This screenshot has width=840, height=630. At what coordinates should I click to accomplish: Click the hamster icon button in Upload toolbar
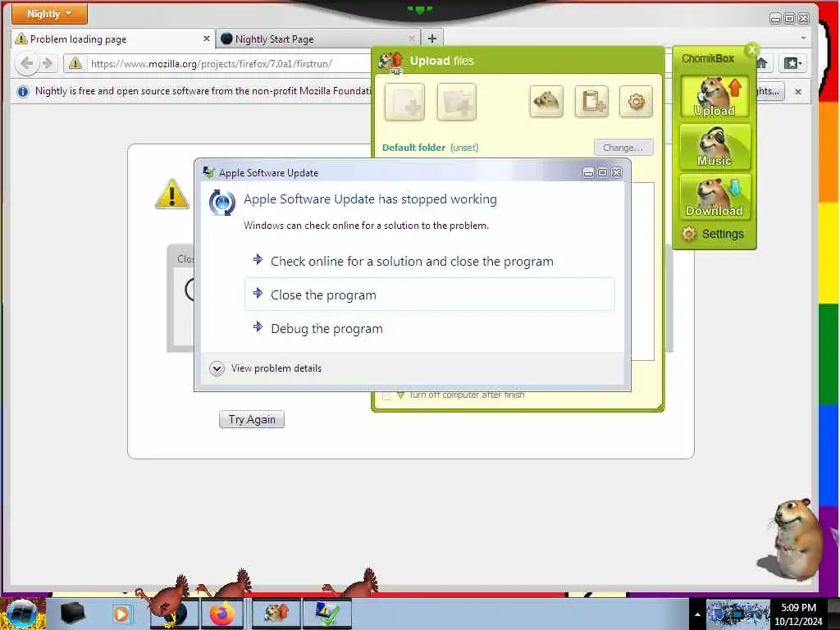coord(546,101)
